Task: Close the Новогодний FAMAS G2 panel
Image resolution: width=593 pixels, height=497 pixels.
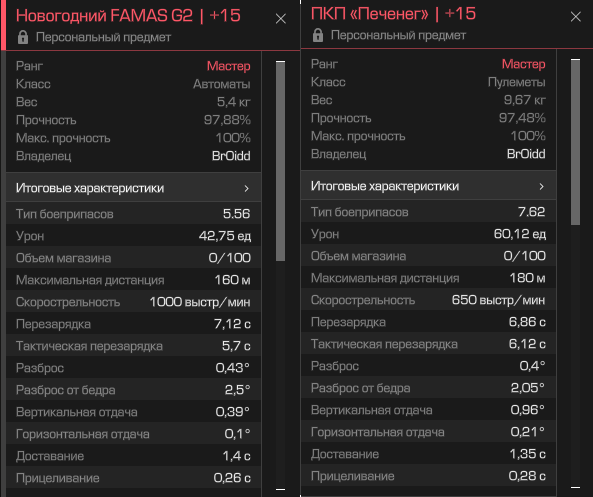Action: coord(281,19)
